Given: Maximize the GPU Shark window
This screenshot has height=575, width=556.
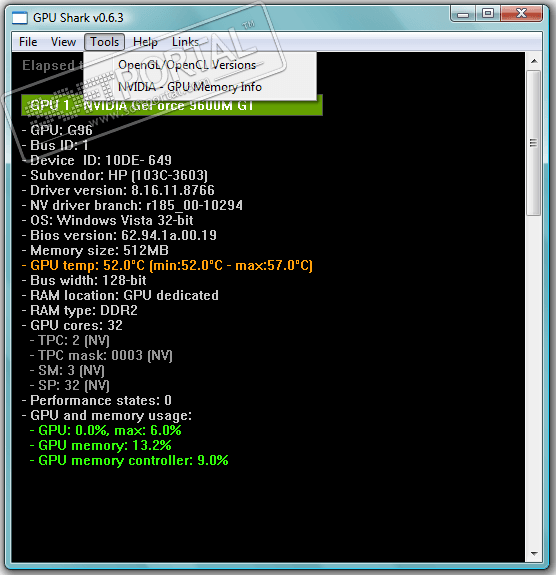Looking at the screenshot, I should pyautogui.click(x=488, y=14).
